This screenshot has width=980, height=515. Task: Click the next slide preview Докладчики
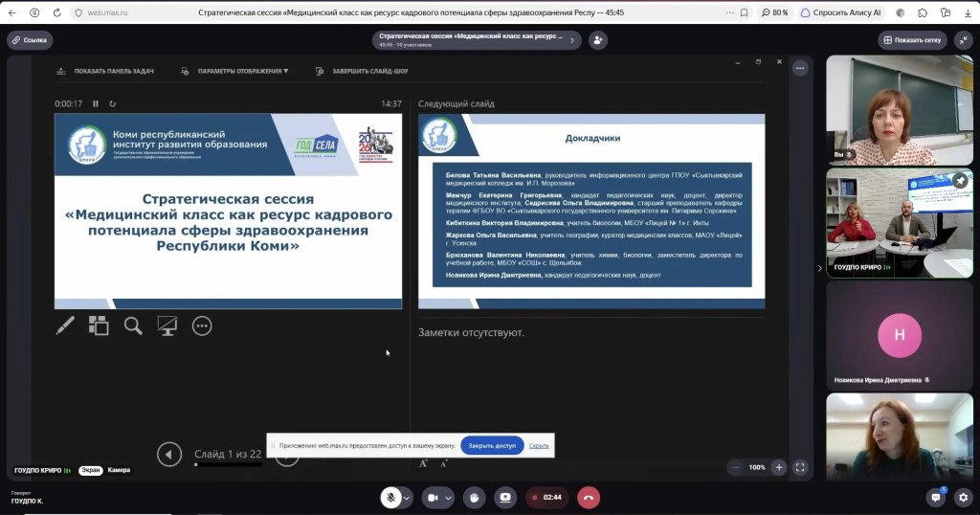coord(591,212)
